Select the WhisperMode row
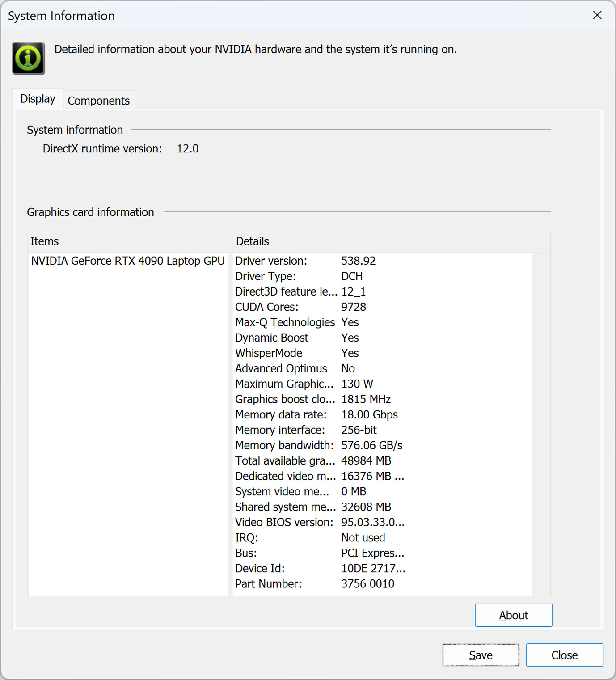616x680 pixels. (382, 353)
